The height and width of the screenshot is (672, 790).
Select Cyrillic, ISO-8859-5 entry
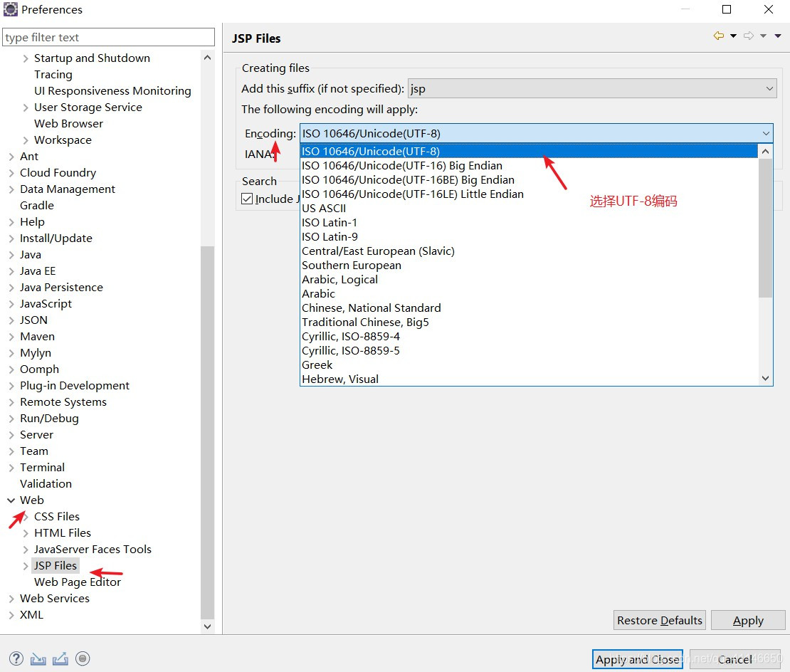point(529,351)
